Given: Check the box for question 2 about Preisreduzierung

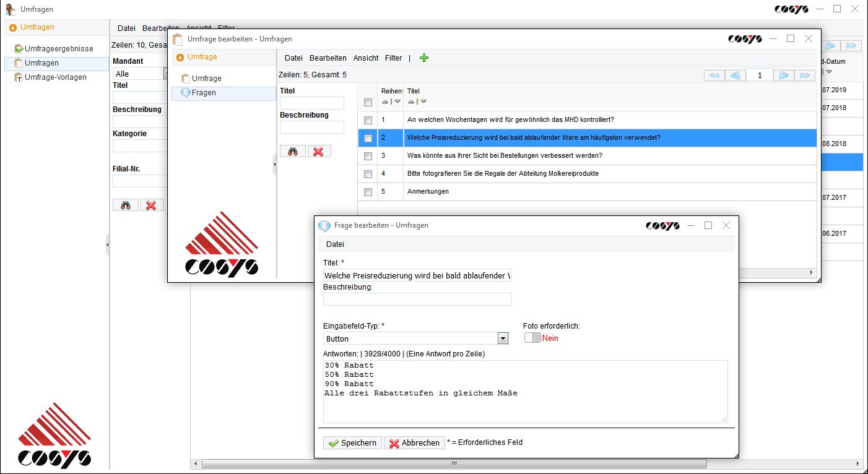Looking at the screenshot, I should (x=368, y=138).
